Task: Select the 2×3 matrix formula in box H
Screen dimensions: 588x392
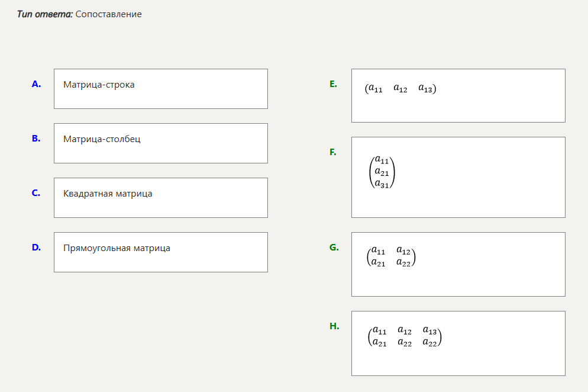Action: (405, 336)
